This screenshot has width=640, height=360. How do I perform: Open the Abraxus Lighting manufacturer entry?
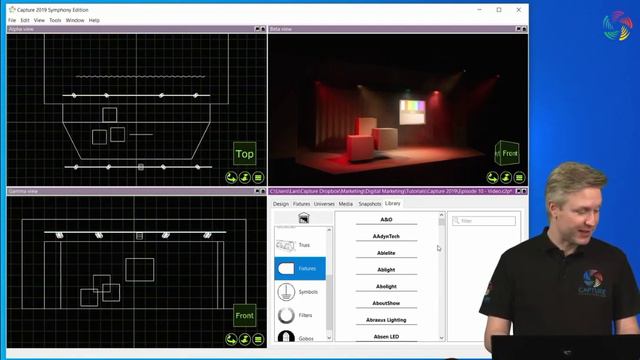[386, 320]
